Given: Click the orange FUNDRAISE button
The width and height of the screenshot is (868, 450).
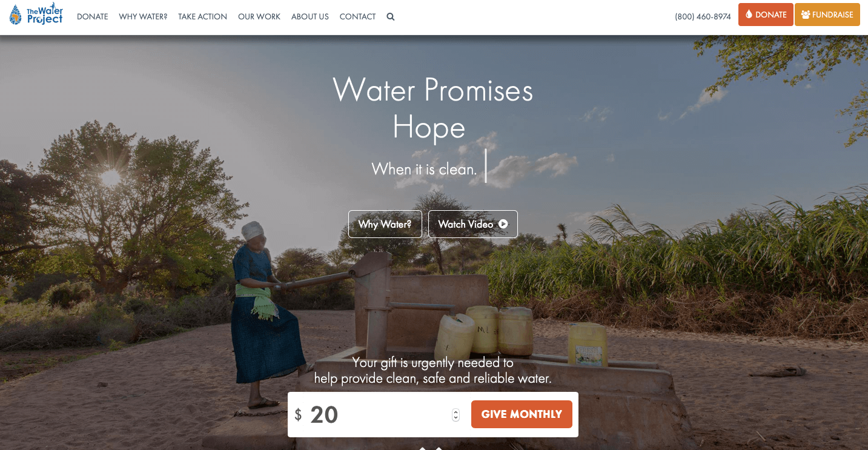Looking at the screenshot, I should point(827,15).
